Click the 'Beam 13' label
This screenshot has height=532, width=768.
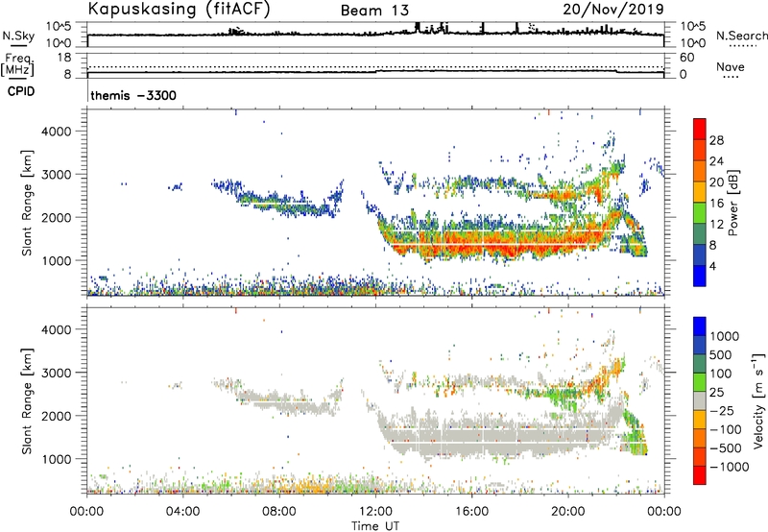374,11
